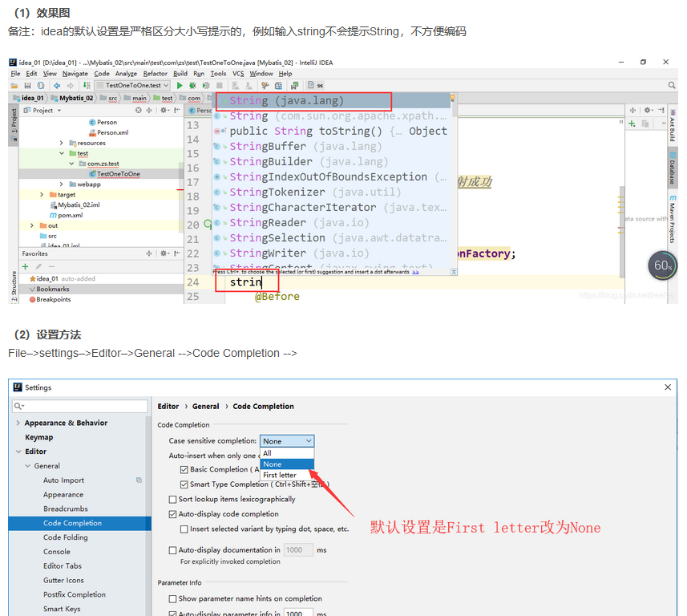The image size is (687, 616).
Task: Click Database panel gear icon
Action: (x=648, y=110)
